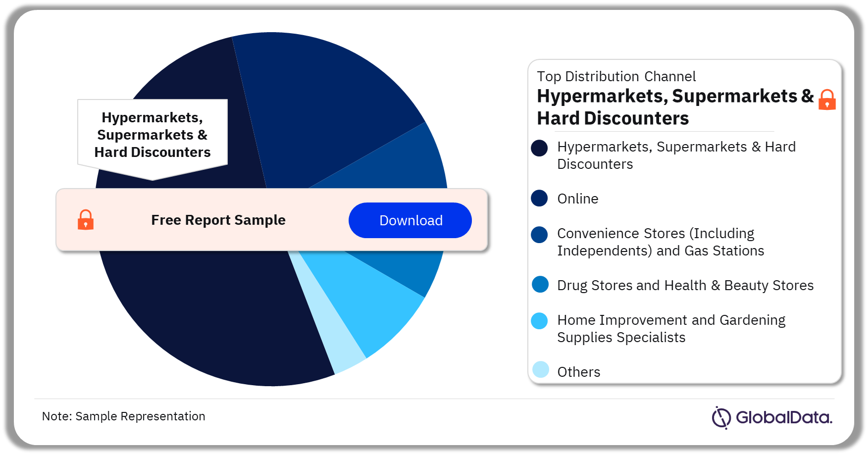Click the 'Free Report Sample' text
Screen dimensions: 868x455
click(218, 220)
